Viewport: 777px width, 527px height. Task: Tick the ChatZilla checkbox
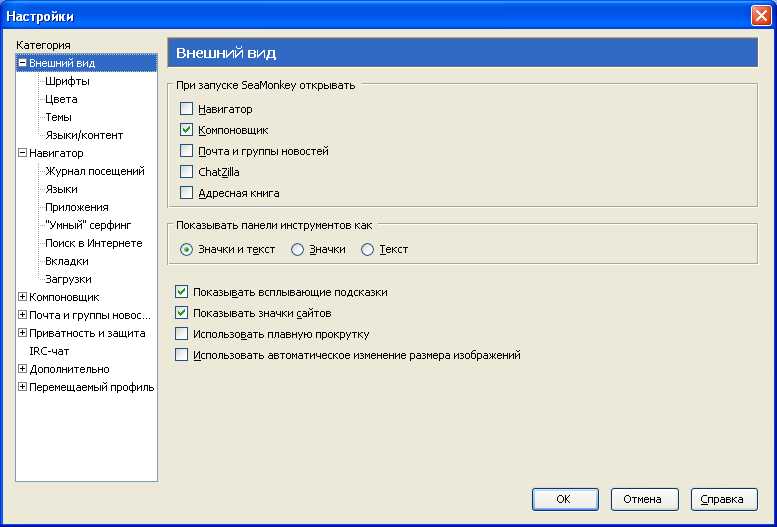pyautogui.click(x=186, y=172)
